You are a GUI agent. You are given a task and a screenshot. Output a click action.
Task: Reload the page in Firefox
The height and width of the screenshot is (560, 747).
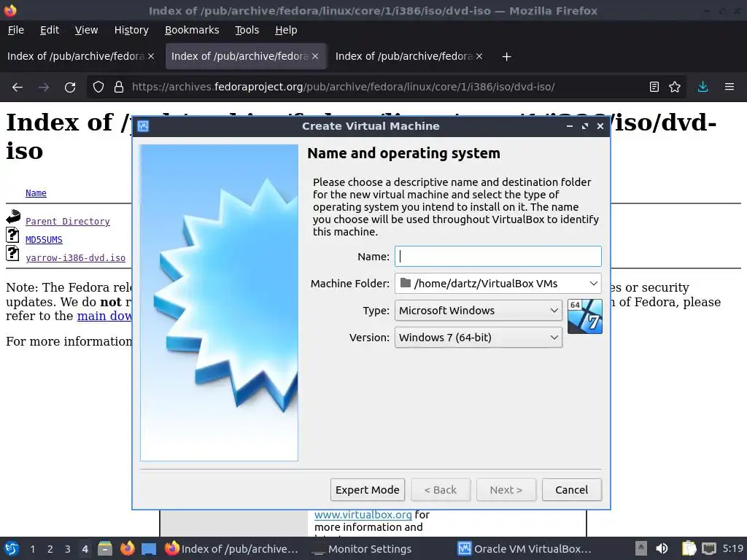click(70, 87)
